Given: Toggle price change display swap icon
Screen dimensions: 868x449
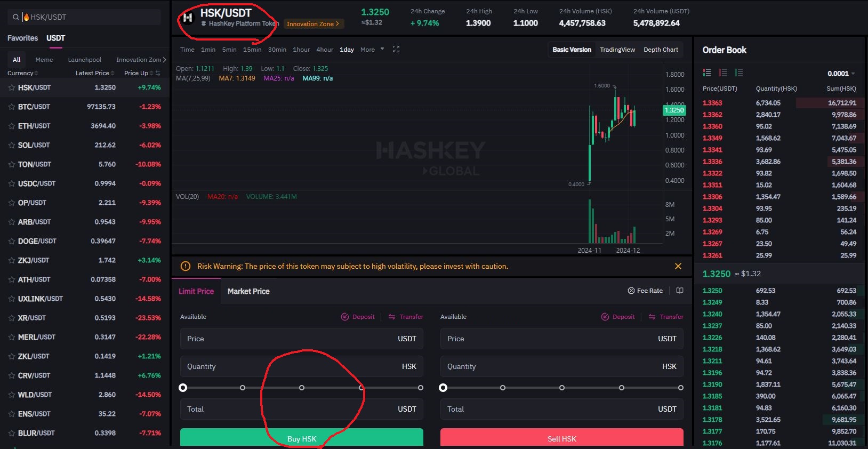Looking at the screenshot, I should (x=158, y=73).
